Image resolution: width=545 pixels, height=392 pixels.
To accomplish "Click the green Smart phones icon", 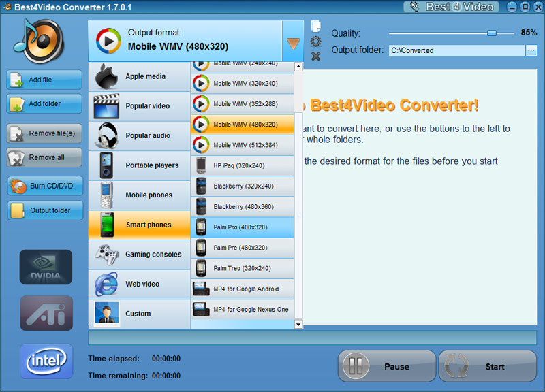I will [x=107, y=225].
